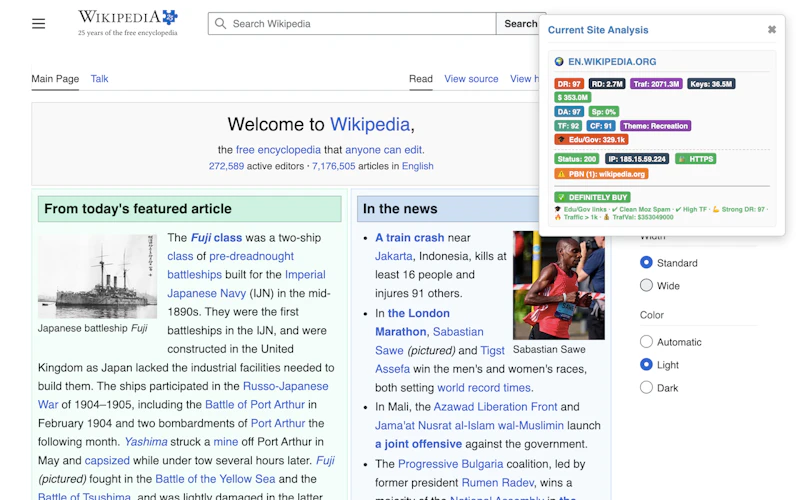Viewport: 800px width, 500px height.
Task: Click the Traf: 2071.3M badge
Action: click(656, 84)
